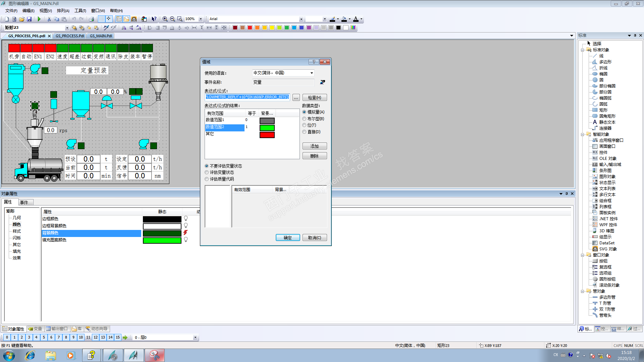Click the green Run/Activate runtime icon
The height and width of the screenshot is (362, 644).
point(39,19)
